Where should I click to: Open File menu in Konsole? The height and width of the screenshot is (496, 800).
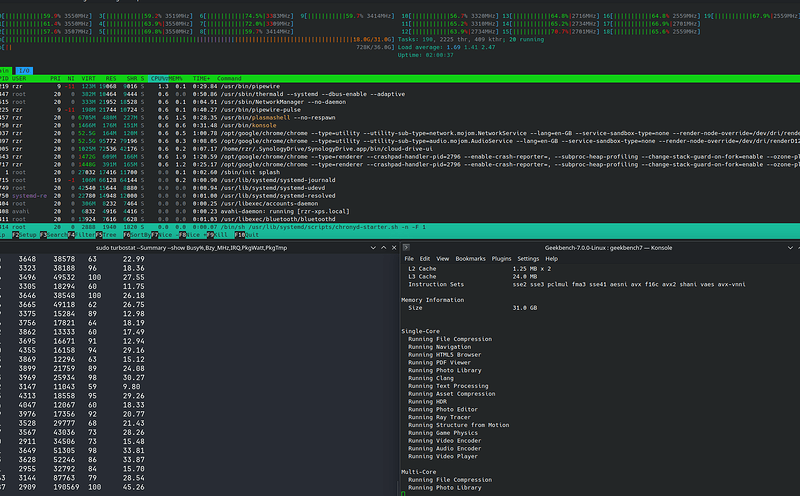point(409,259)
